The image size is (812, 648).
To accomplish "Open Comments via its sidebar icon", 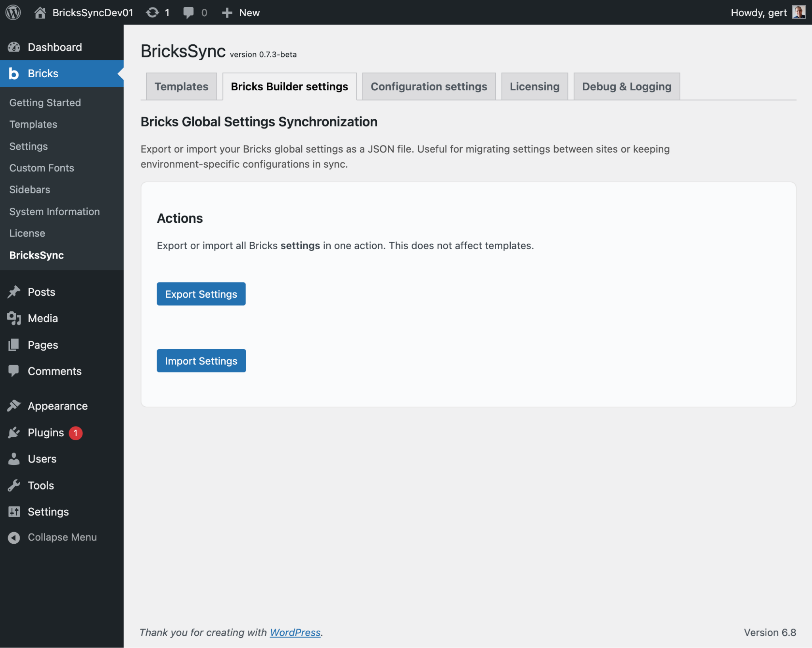I will (14, 371).
